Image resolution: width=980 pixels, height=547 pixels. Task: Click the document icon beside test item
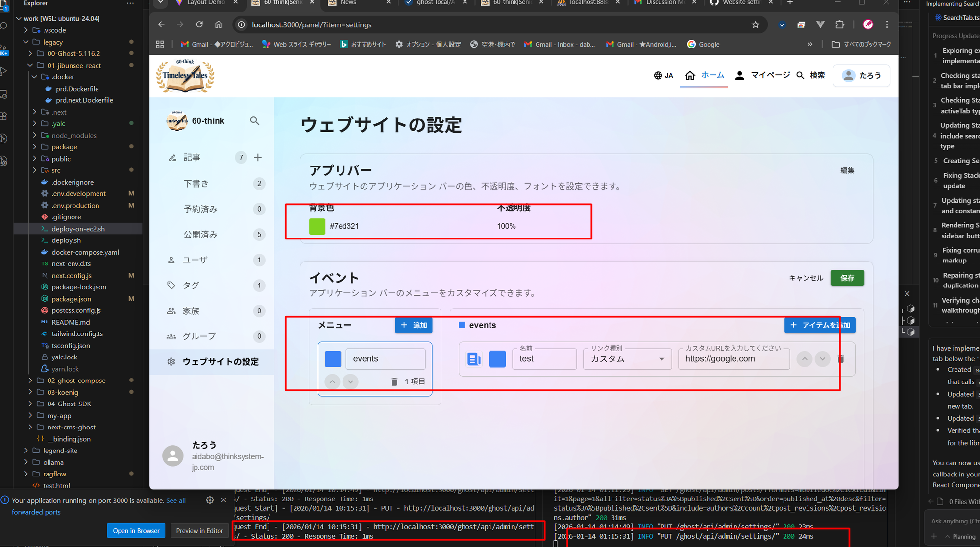[x=474, y=359]
